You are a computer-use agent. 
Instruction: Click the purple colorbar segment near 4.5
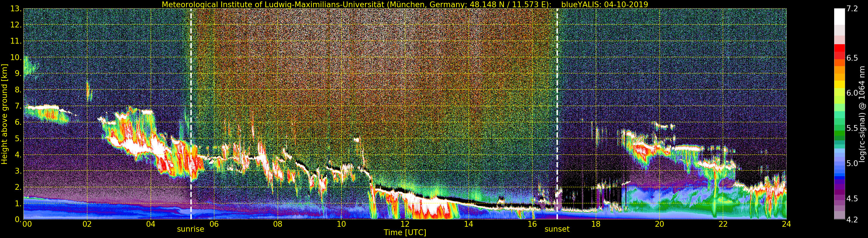pyautogui.click(x=839, y=197)
